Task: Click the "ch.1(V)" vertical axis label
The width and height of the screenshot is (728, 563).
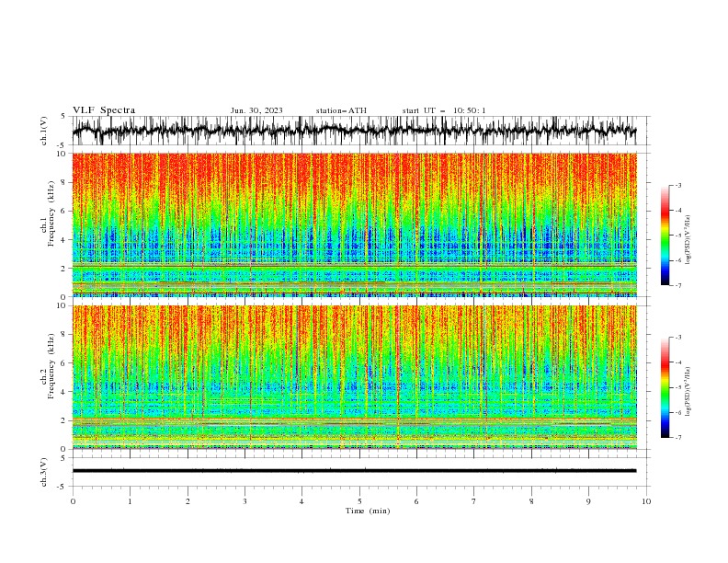Action: [x=44, y=131]
